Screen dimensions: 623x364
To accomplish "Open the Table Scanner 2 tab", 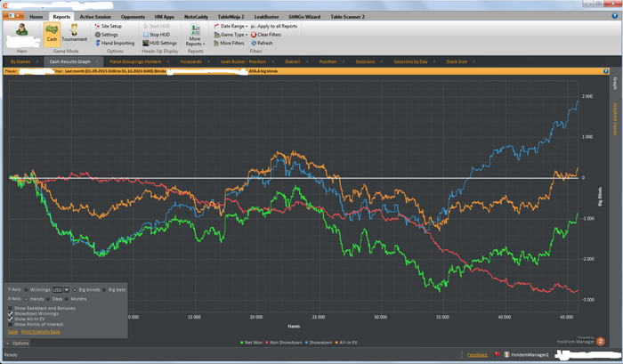I will [347, 17].
